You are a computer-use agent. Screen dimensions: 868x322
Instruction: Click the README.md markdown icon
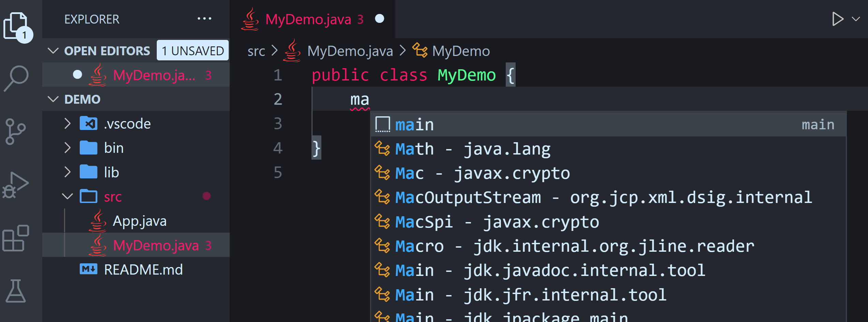[89, 269]
